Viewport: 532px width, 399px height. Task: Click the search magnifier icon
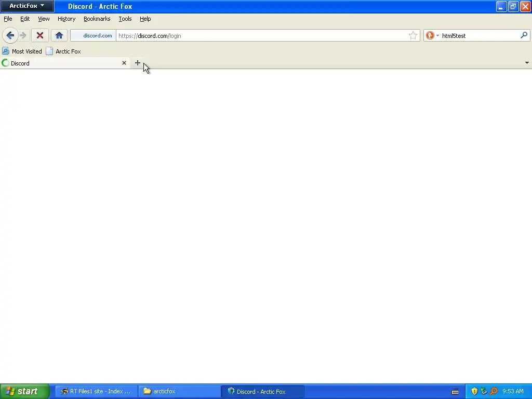point(524,35)
